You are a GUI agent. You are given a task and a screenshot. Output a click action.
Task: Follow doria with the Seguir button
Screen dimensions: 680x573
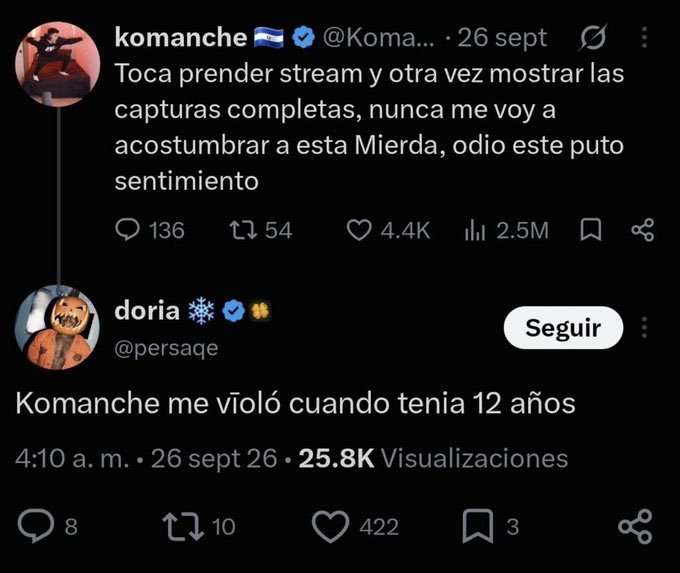[563, 327]
